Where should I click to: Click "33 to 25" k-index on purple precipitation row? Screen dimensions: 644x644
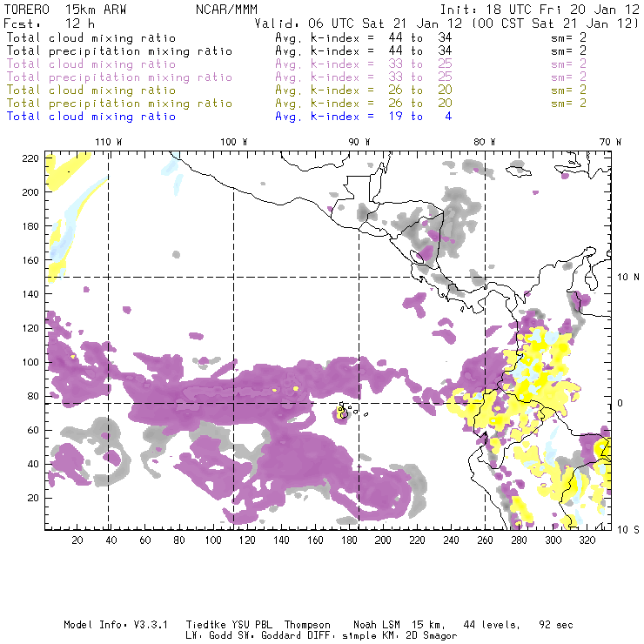click(420, 77)
